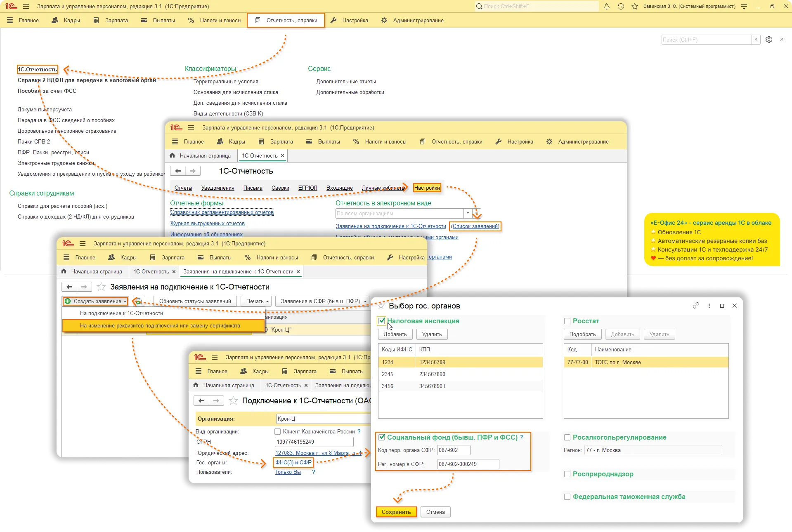Close the Заявления на подключение tab

coord(298,272)
